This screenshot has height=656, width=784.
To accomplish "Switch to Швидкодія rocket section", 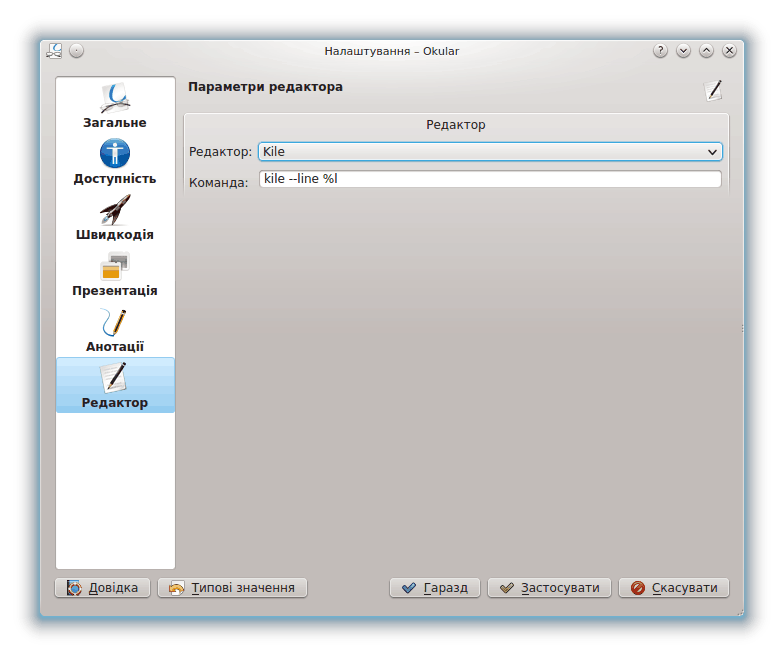I will pyautogui.click(x=115, y=218).
